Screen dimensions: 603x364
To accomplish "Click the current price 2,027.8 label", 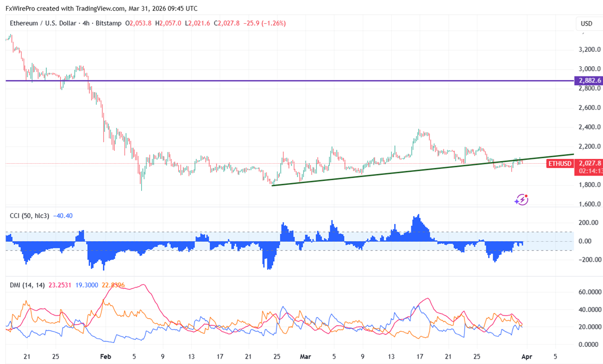I will pyautogui.click(x=590, y=163).
